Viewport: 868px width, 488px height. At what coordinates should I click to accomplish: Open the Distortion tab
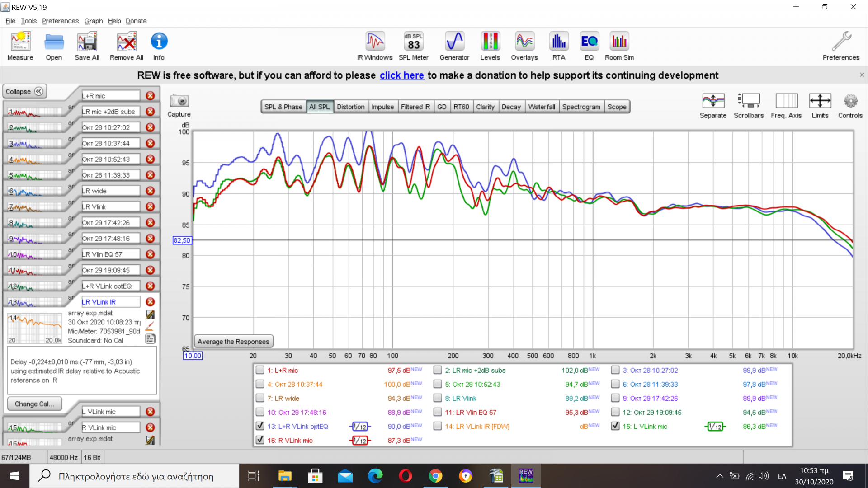351,107
